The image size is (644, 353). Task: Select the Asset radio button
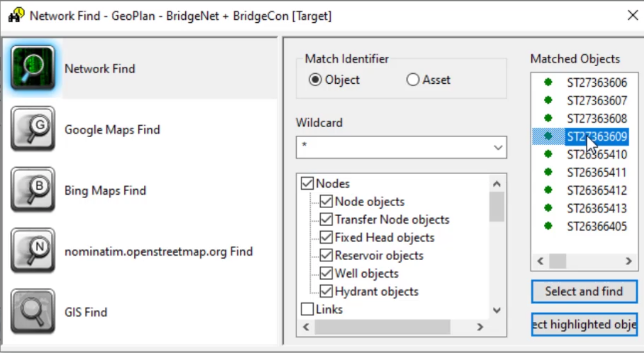(x=413, y=80)
